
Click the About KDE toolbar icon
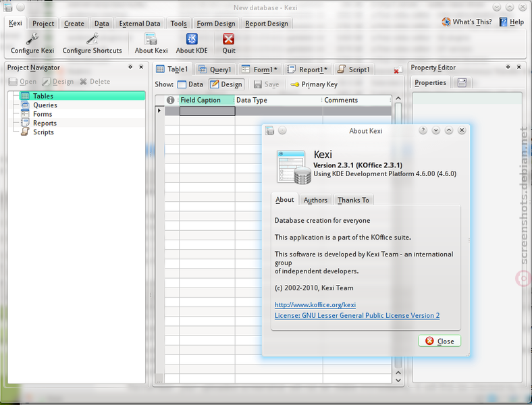click(192, 43)
